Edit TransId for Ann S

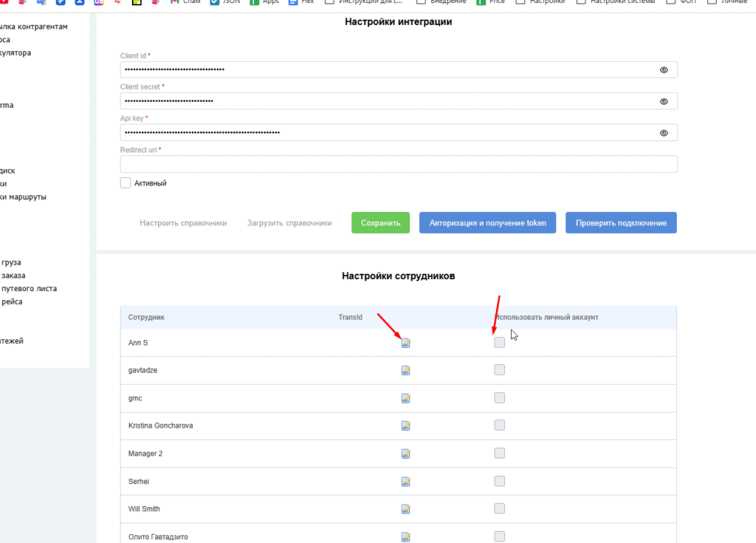pyautogui.click(x=405, y=342)
